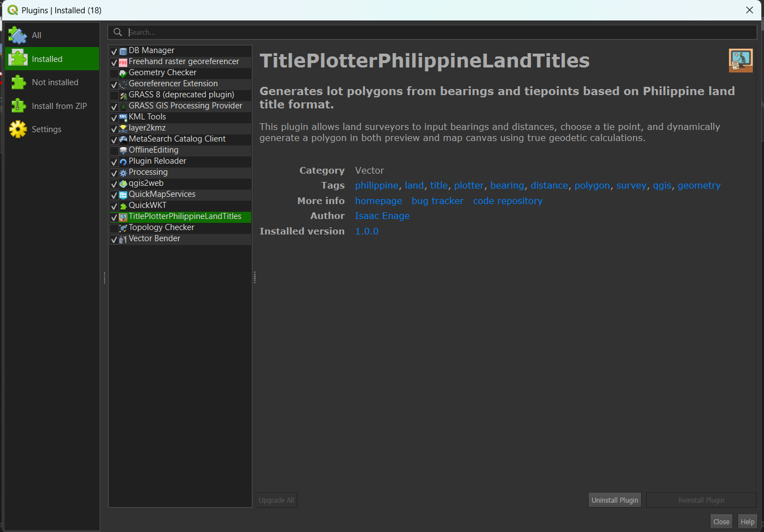Open the plugin manager Settings tab

52,129
